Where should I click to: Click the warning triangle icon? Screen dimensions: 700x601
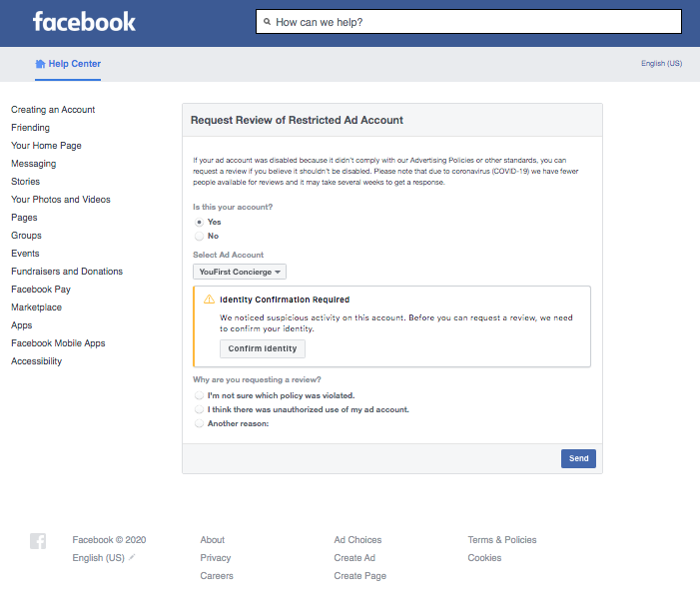209,300
